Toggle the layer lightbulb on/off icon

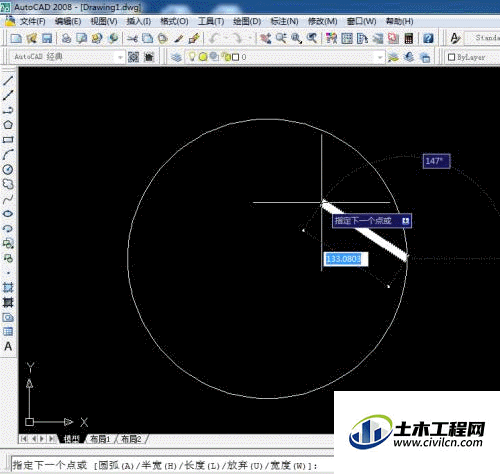click(x=192, y=57)
